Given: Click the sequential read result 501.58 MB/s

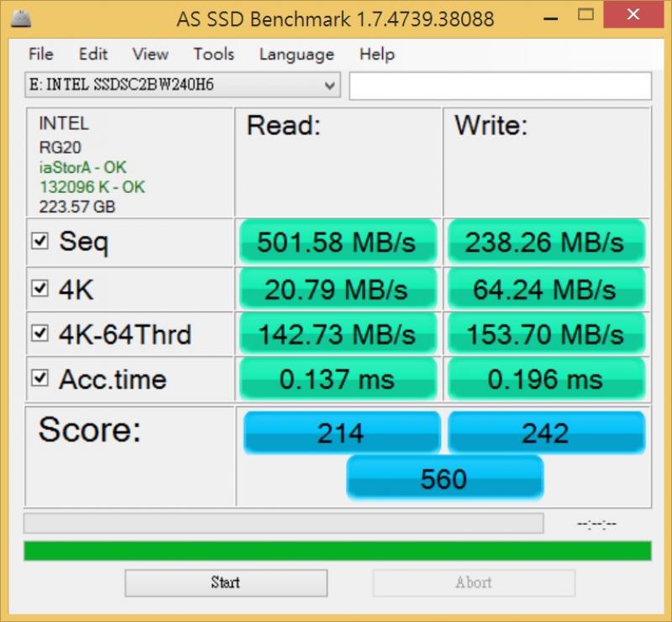Looking at the screenshot, I should pos(339,241).
